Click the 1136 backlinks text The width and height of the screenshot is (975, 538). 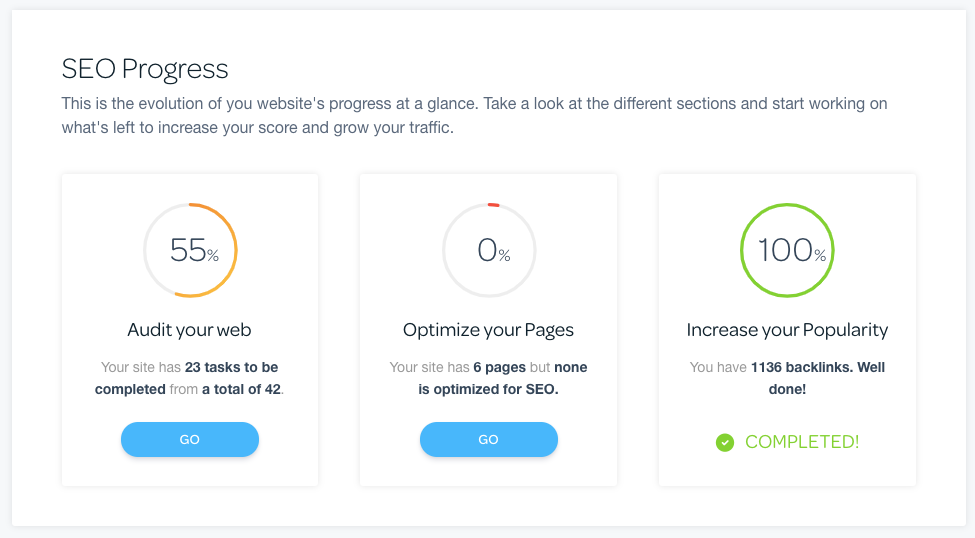pyautogui.click(x=802, y=368)
